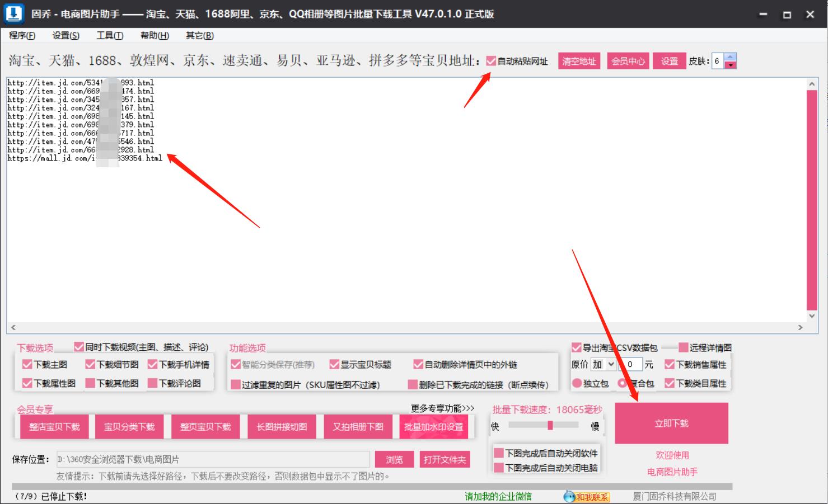
Task: Click the 清空地址 toolbar button
Action: 578,61
